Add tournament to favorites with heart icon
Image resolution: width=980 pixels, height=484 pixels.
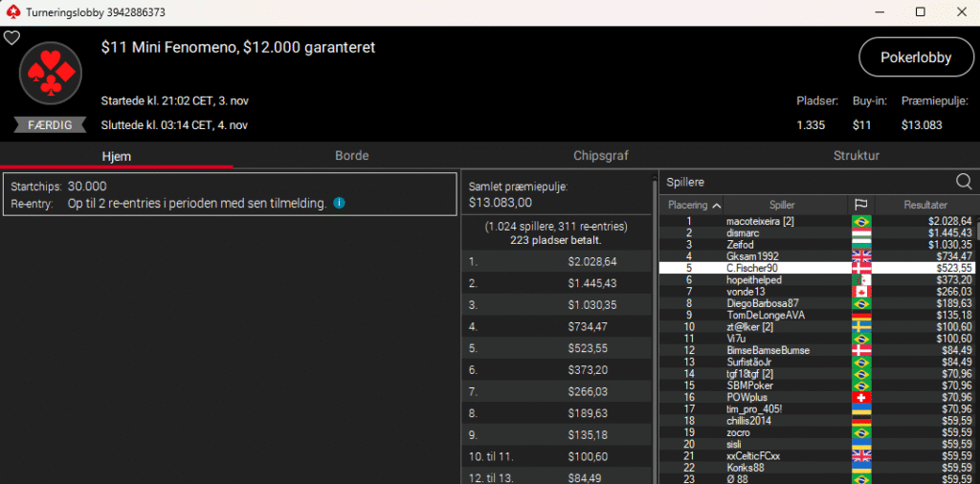11,38
